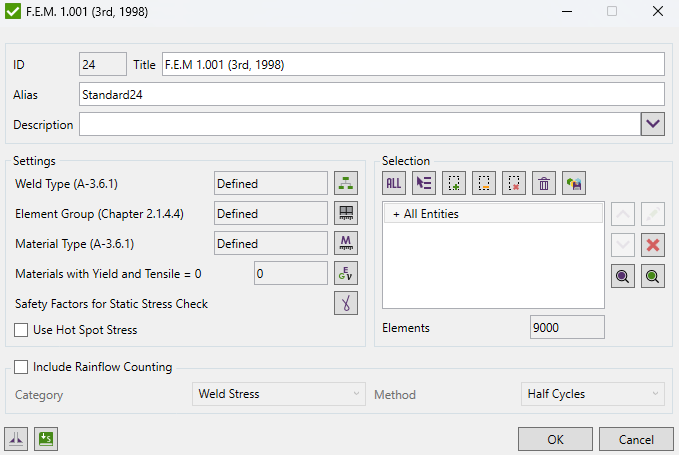
Task: Open the Material Type definition icon
Action: coord(345,243)
